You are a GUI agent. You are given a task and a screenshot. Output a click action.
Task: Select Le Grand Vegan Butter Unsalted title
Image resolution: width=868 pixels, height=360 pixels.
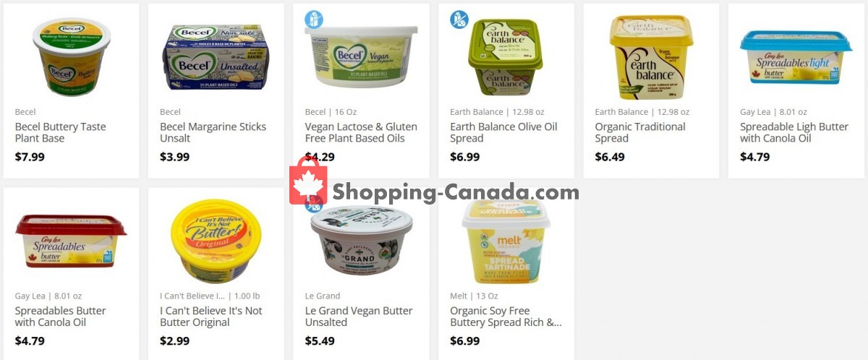pos(359,317)
